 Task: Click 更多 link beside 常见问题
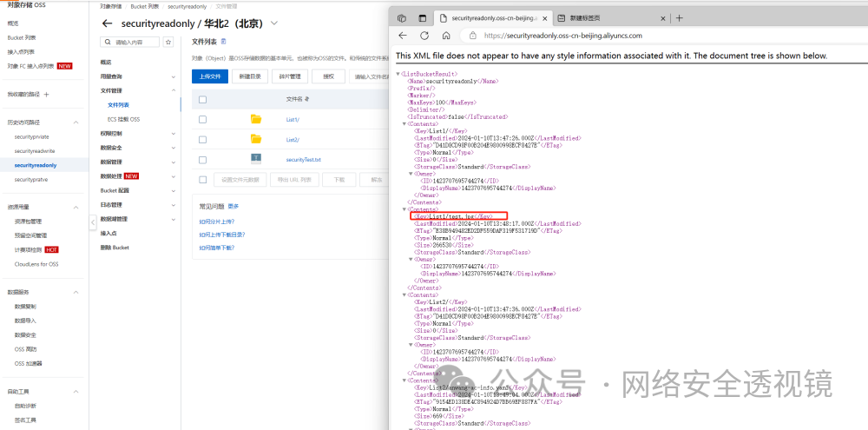pyautogui.click(x=233, y=207)
